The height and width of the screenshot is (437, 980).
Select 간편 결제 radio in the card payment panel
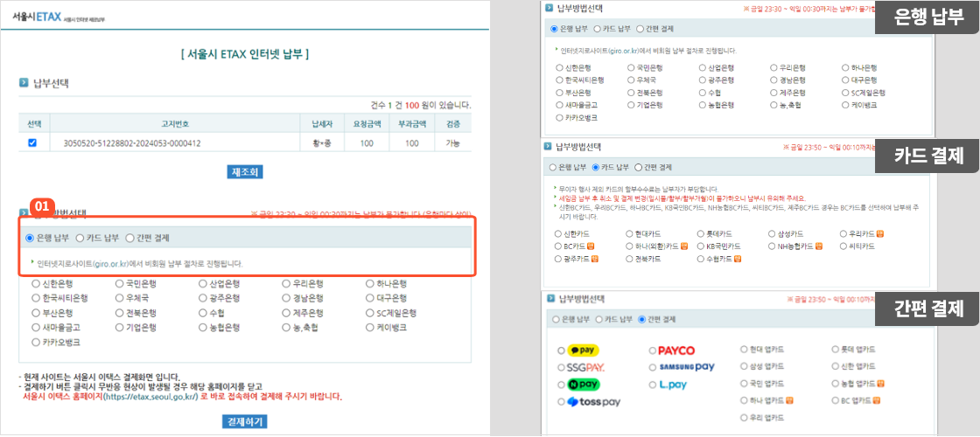[x=638, y=167]
